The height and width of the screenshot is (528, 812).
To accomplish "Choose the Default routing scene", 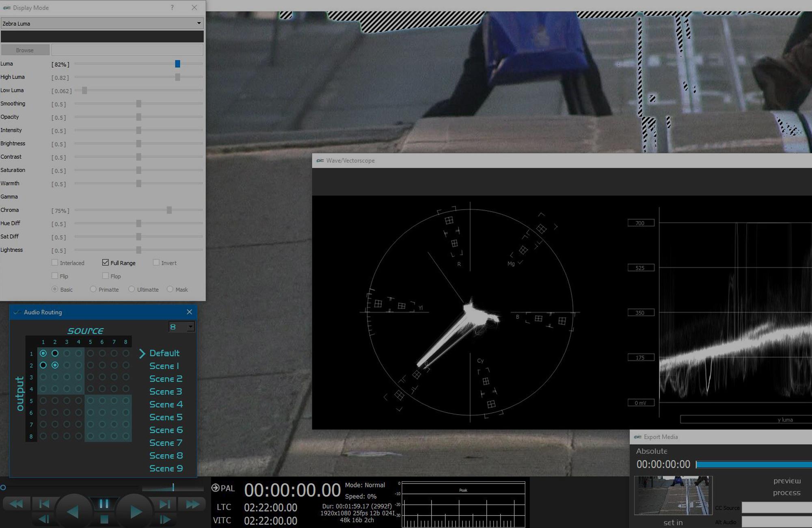I will click(164, 353).
